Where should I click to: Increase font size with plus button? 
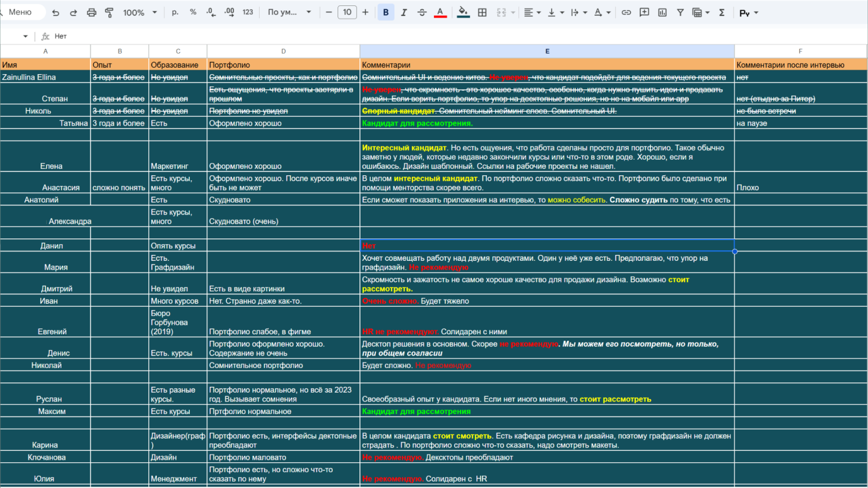click(365, 12)
